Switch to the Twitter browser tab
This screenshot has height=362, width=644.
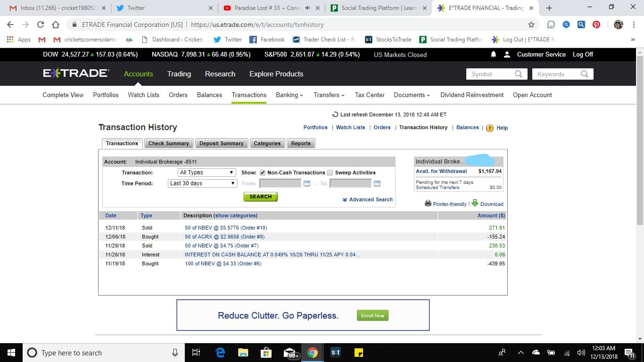[164, 8]
